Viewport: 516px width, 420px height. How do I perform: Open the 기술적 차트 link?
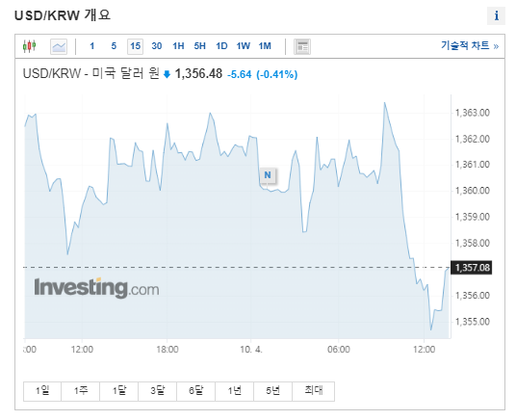point(470,45)
